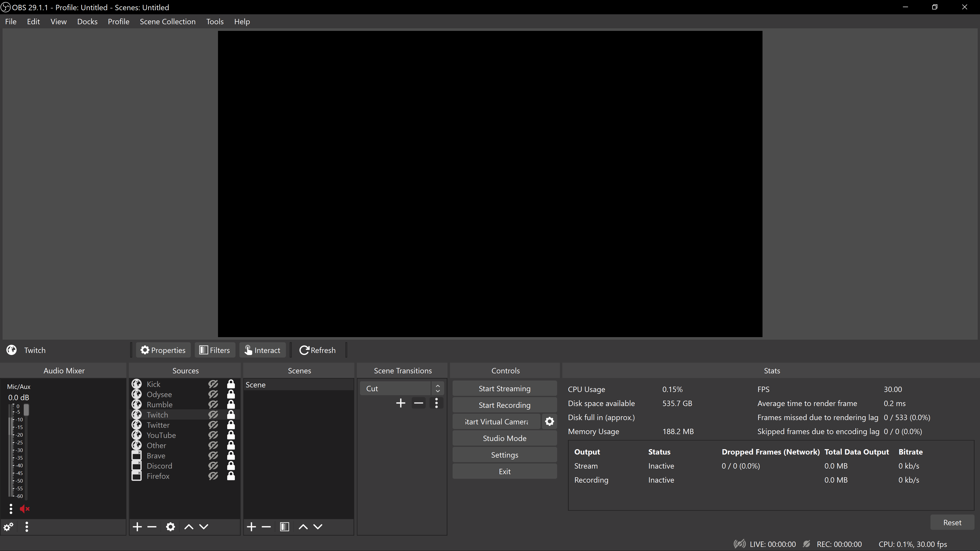Click the Discord window capture icon
This screenshot has width=980, height=551.
point(137,466)
